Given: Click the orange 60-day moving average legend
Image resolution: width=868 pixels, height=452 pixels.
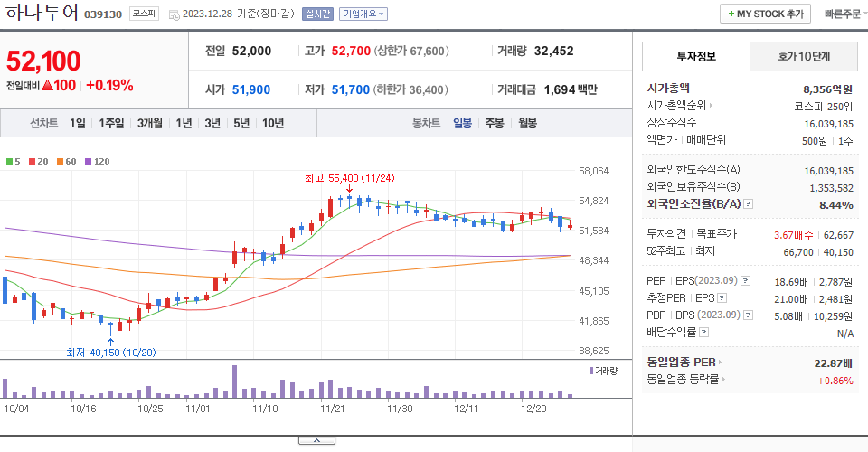Looking at the screenshot, I should [66, 162].
